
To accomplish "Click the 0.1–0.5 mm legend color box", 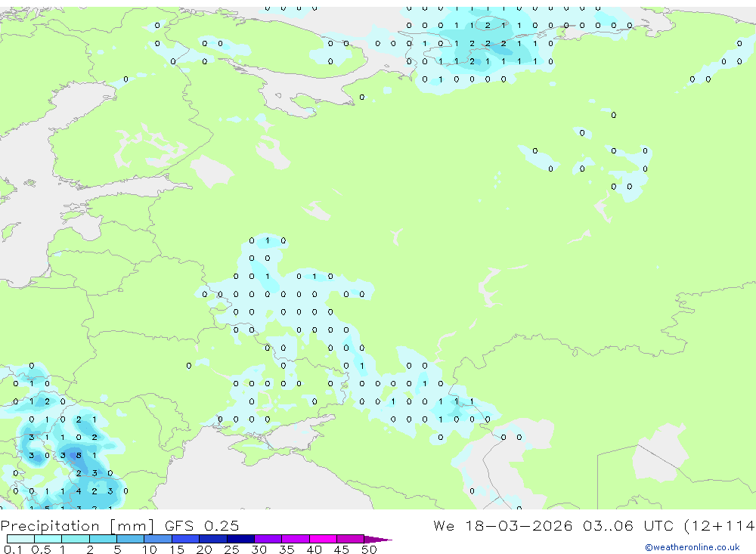I will (x=20, y=539).
